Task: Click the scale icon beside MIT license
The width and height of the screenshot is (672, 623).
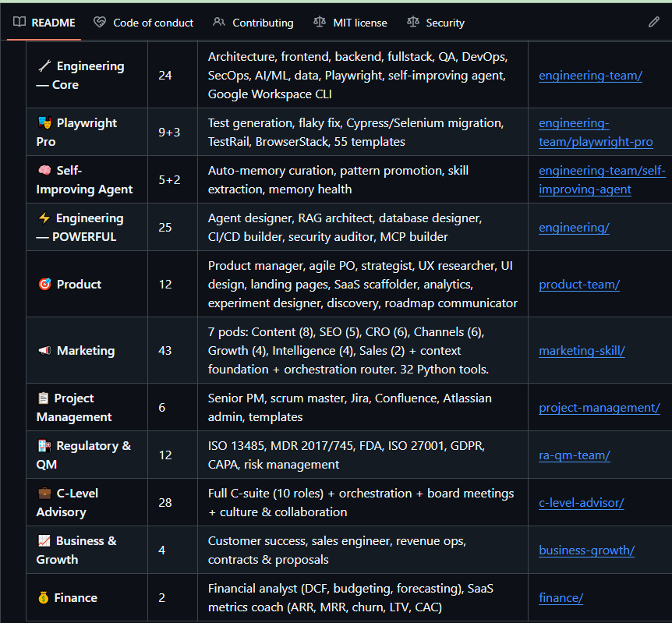Action: (320, 23)
